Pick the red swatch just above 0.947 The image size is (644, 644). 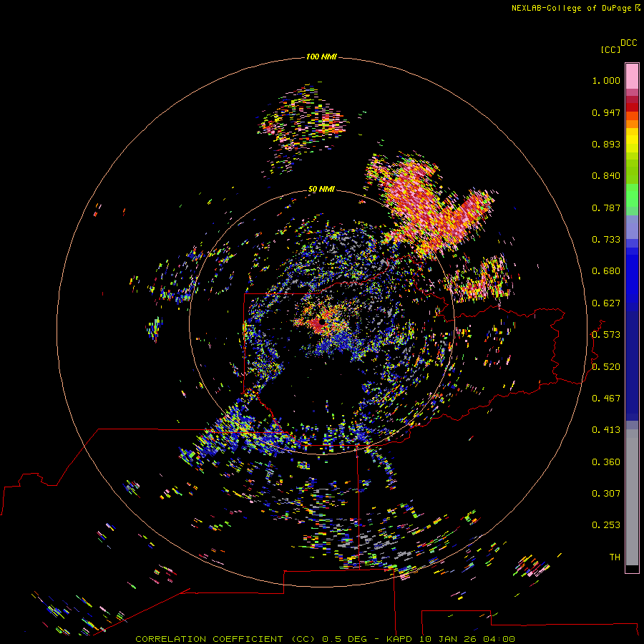[632, 107]
